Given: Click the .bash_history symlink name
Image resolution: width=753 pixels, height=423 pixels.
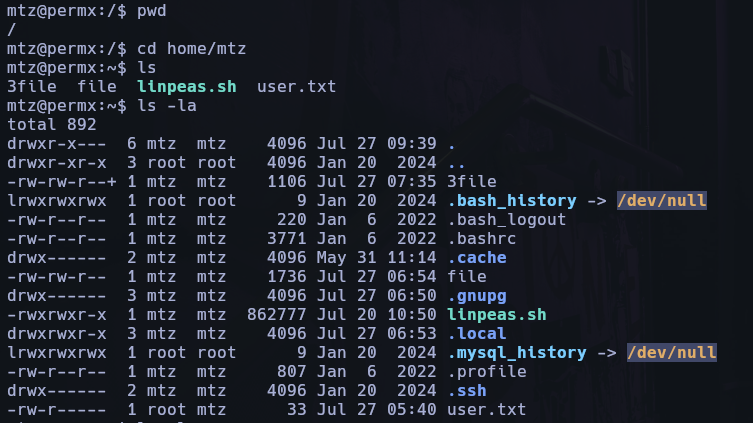Looking at the screenshot, I should [511, 201].
